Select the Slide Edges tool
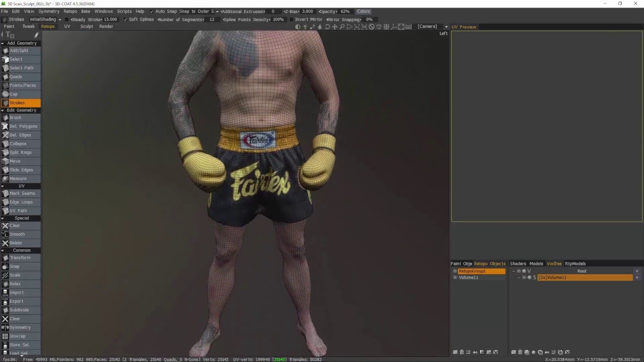 [21, 170]
